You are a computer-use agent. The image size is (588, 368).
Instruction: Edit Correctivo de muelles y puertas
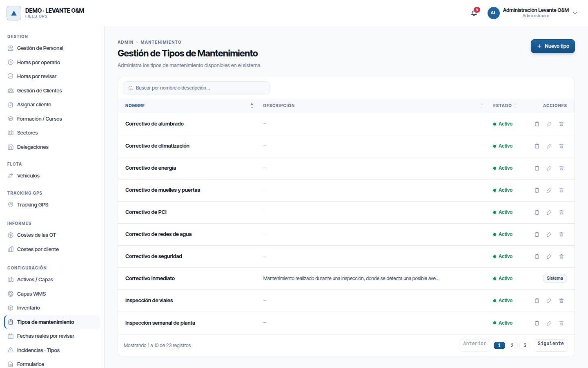pyautogui.click(x=549, y=190)
